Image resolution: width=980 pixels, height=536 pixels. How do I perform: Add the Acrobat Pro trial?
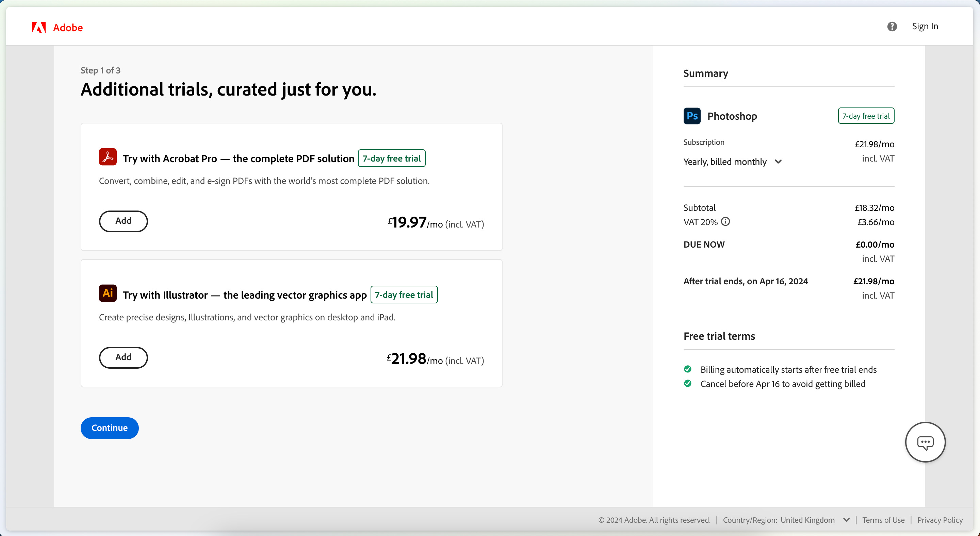(123, 221)
